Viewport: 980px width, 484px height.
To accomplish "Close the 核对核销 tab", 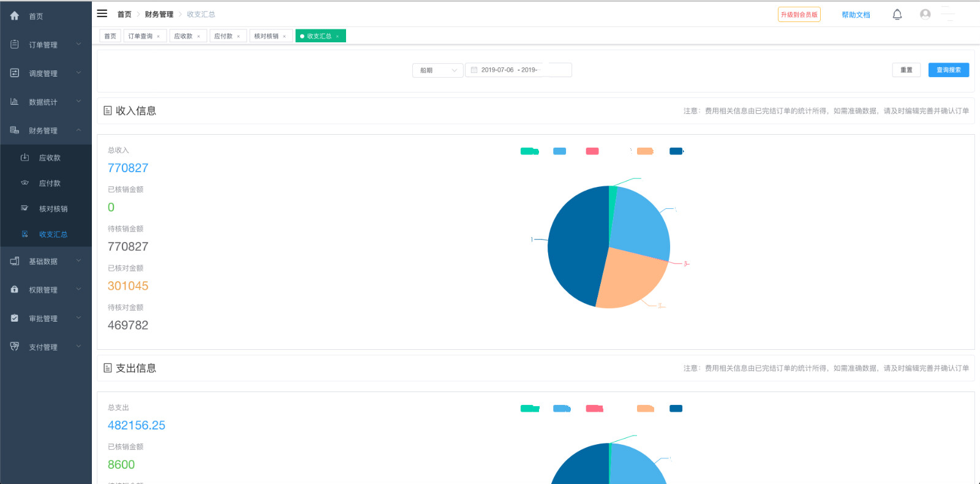I will [x=284, y=36].
